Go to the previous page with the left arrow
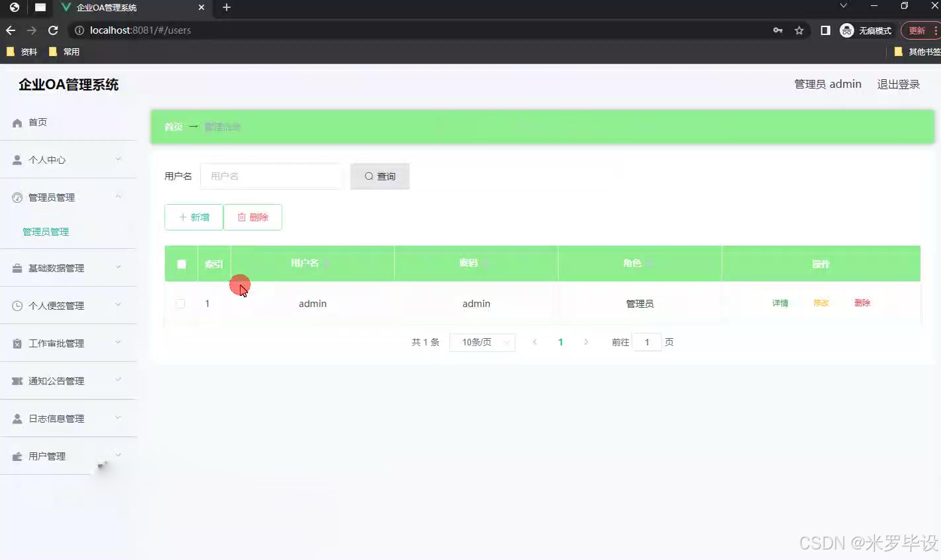941x560 pixels. (535, 342)
